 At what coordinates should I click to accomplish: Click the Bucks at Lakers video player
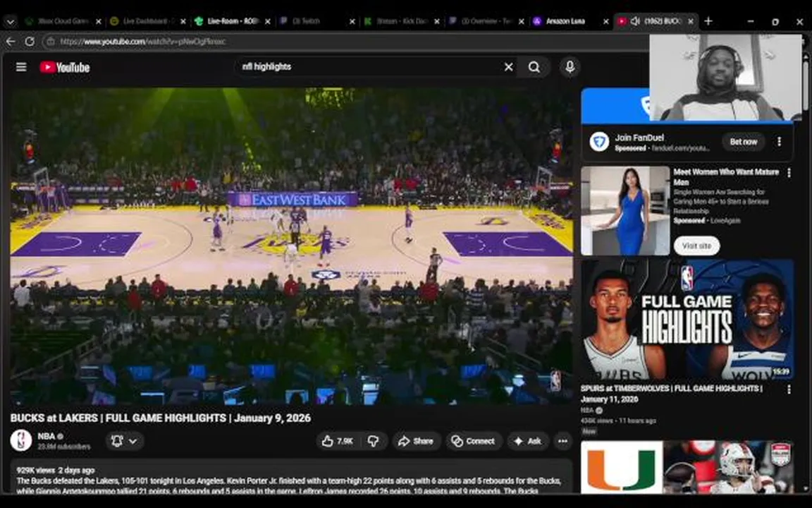[292, 246]
